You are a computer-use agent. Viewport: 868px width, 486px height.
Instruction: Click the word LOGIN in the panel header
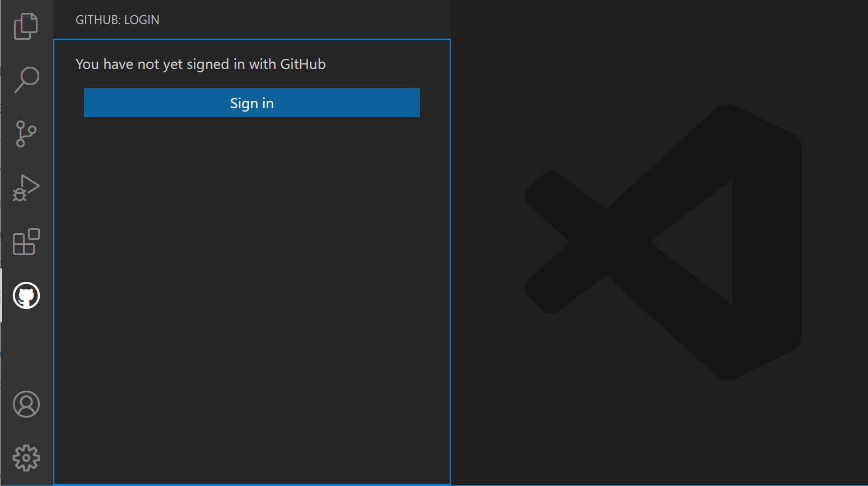[x=142, y=20]
